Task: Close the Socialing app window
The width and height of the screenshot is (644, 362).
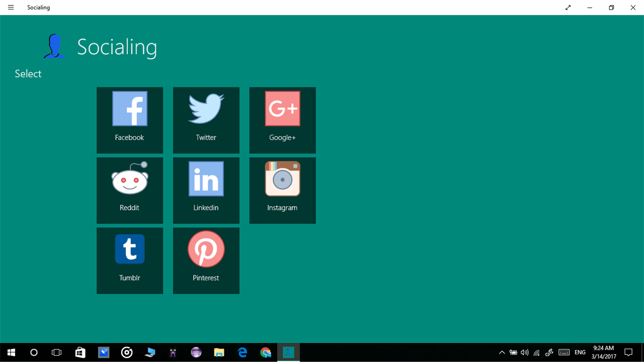Action: (633, 8)
